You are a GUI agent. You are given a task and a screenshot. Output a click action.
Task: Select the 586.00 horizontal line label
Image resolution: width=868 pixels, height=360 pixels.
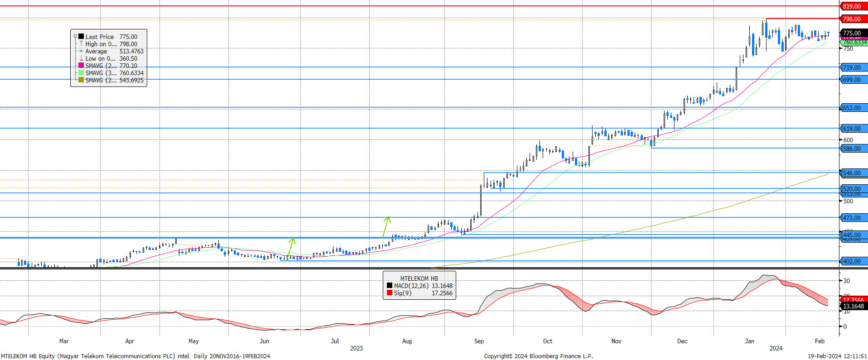coord(853,149)
